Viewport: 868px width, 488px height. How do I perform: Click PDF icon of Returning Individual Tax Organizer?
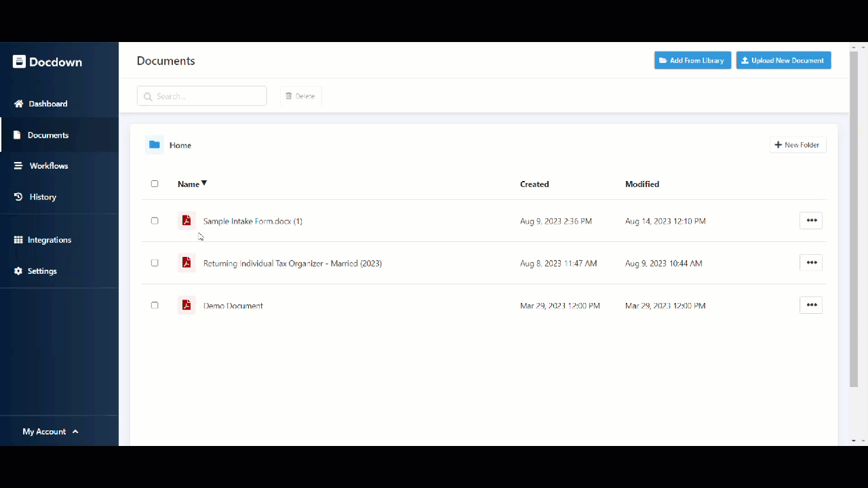tap(186, 263)
